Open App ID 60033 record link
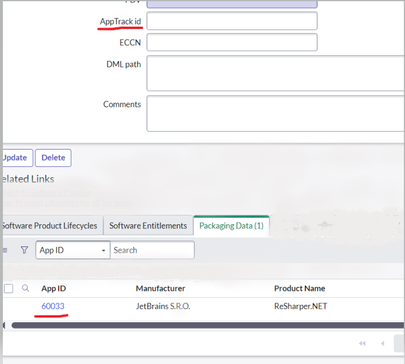This screenshot has height=364, width=405. [53, 306]
